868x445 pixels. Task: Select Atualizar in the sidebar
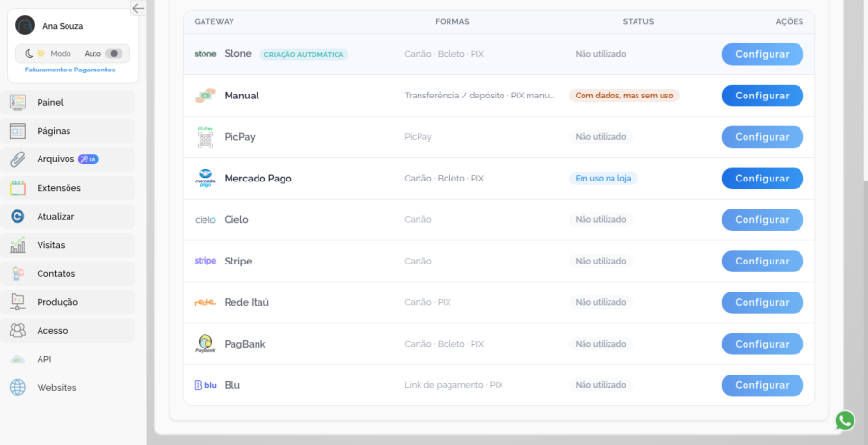tap(68, 216)
